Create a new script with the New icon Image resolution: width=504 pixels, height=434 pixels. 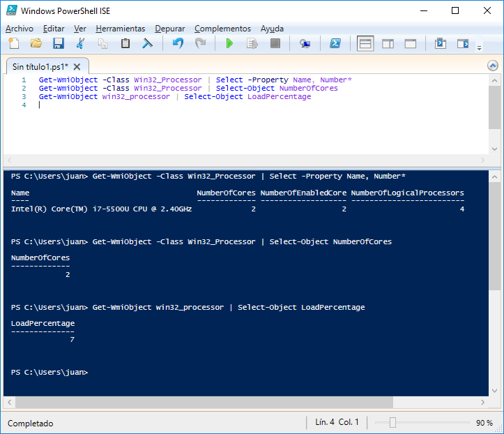click(14, 43)
